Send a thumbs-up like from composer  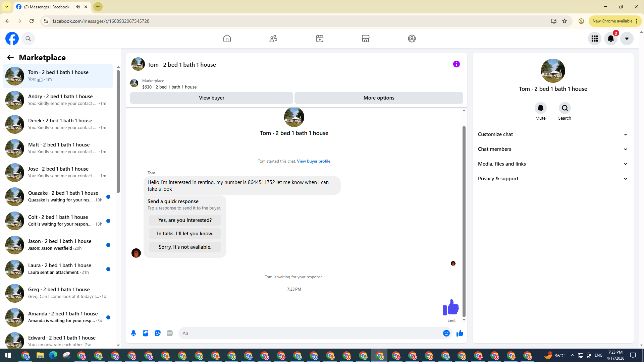tap(460, 333)
